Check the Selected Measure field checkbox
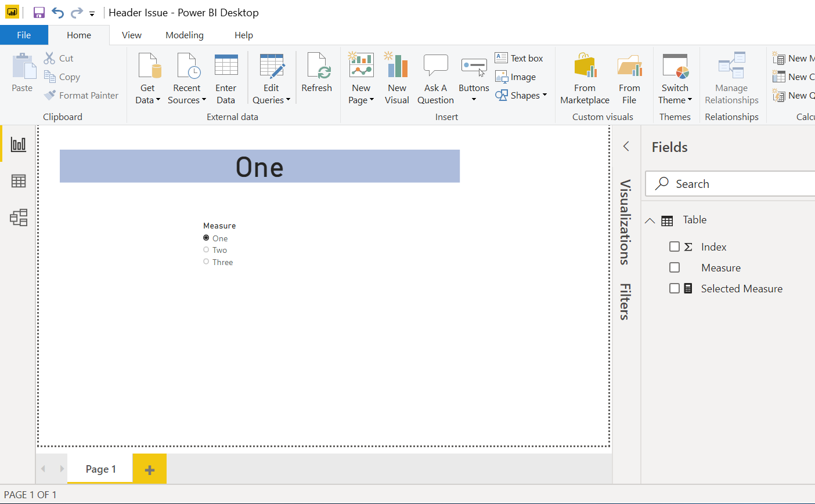This screenshot has width=815, height=504. pyautogui.click(x=675, y=288)
